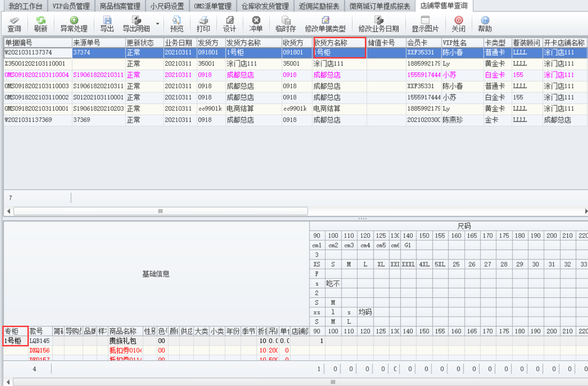Image resolution: width=588 pixels, height=386 pixels.
Task: Click the 会员卡 column header
Action: pos(423,43)
